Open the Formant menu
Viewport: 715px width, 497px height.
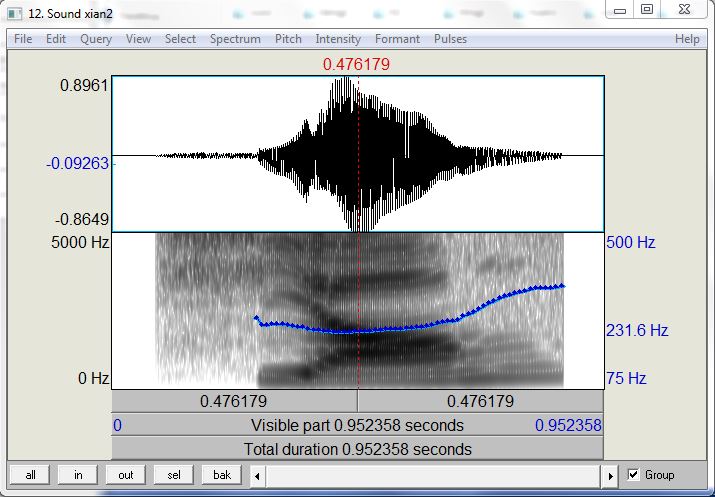(397, 39)
